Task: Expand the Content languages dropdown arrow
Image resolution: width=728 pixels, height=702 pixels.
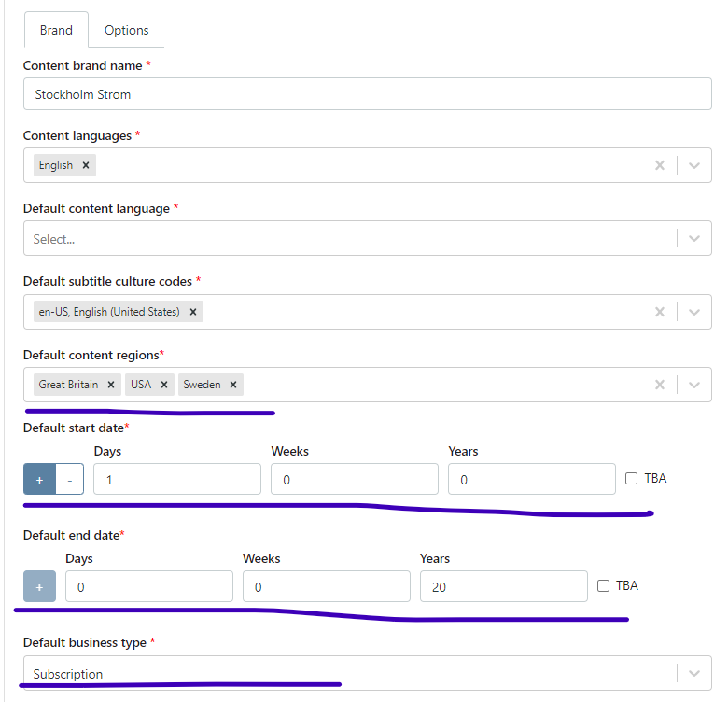Action: point(693,165)
